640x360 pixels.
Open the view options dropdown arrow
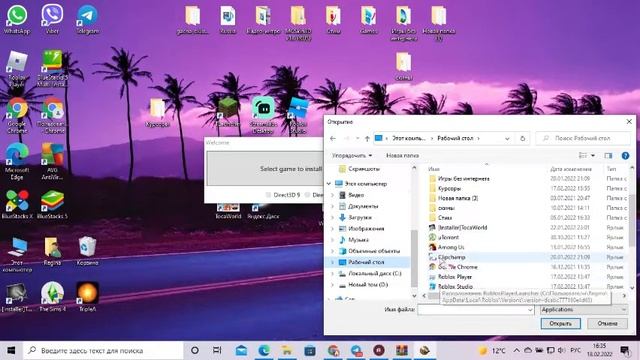[x=593, y=156]
